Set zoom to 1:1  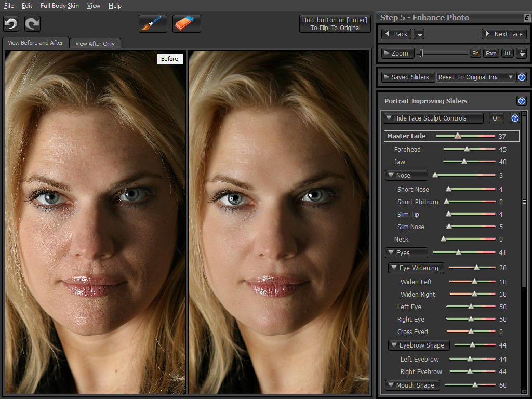point(507,53)
